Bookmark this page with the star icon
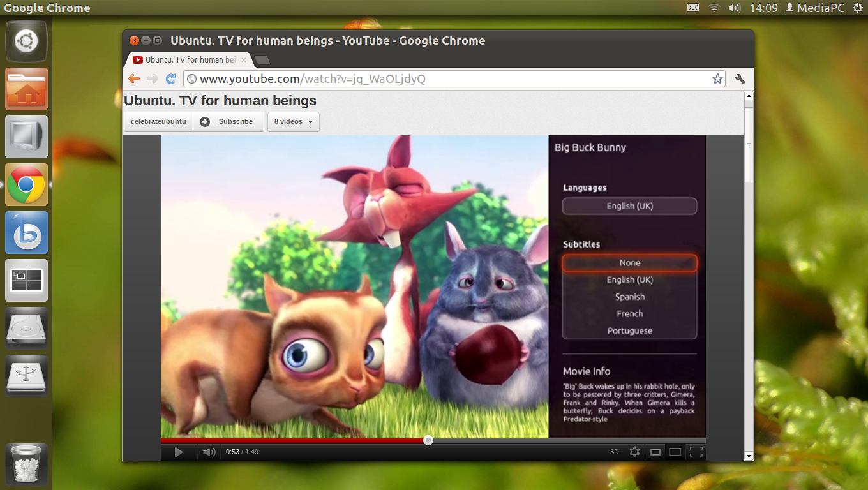The width and height of the screenshot is (868, 490). click(717, 79)
